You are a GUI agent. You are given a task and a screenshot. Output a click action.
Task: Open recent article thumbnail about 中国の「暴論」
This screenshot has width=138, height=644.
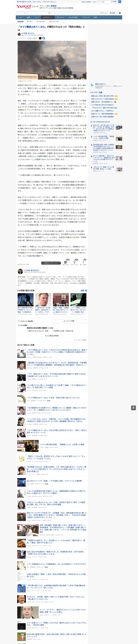61,300
